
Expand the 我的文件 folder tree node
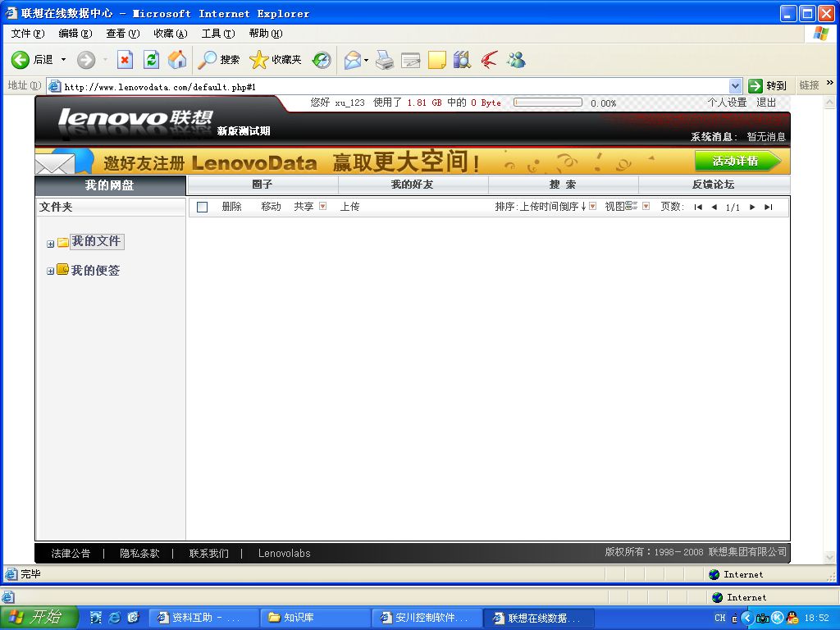click(51, 244)
